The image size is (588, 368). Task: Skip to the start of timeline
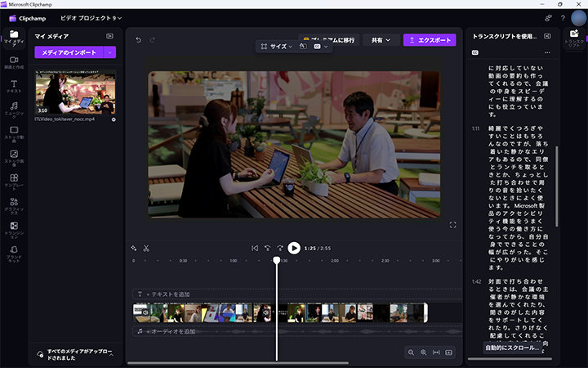(x=255, y=249)
